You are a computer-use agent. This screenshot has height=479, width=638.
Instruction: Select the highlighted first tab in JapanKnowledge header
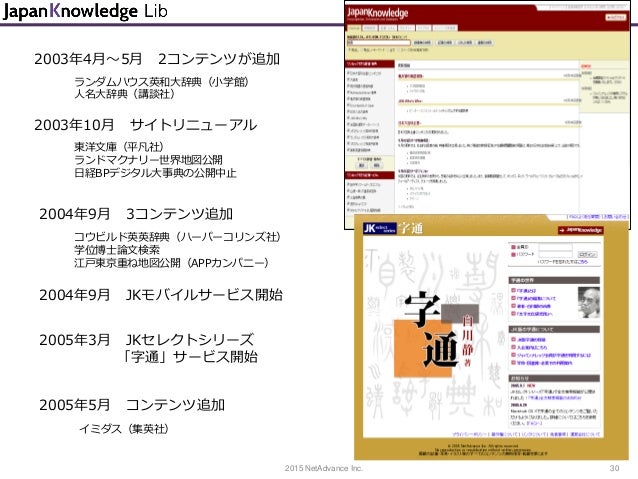tap(354, 28)
